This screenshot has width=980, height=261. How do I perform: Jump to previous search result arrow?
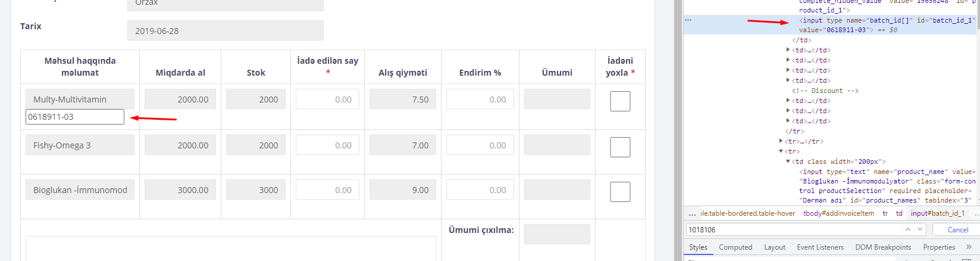pyautogui.click(x=908, y=229)
